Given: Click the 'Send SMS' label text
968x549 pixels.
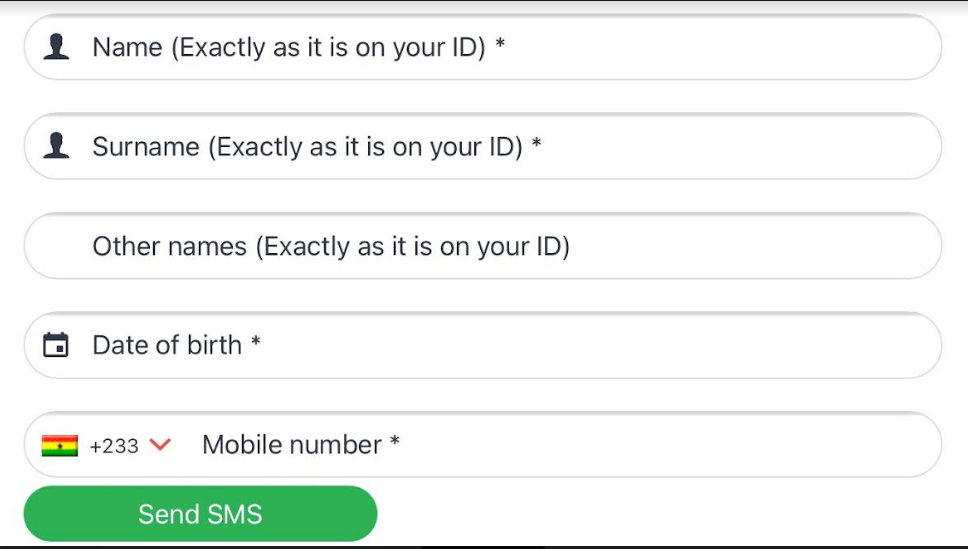Looking at the screenshot, I should (x=200, y=514).
